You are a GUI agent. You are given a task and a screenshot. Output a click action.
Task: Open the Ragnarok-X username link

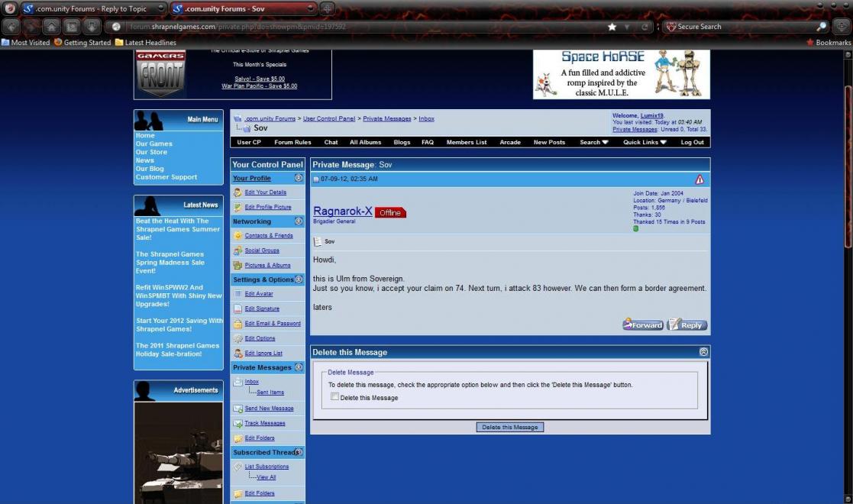point(342,212)
